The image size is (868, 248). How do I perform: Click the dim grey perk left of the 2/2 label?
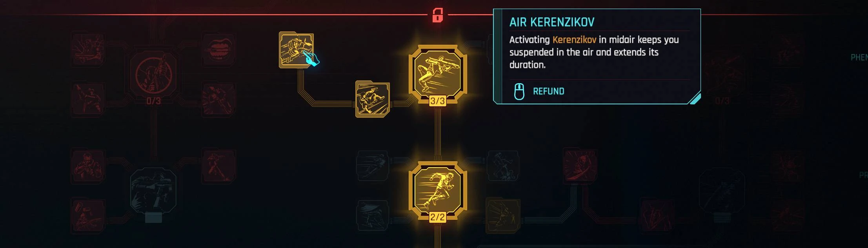[373, 216]
